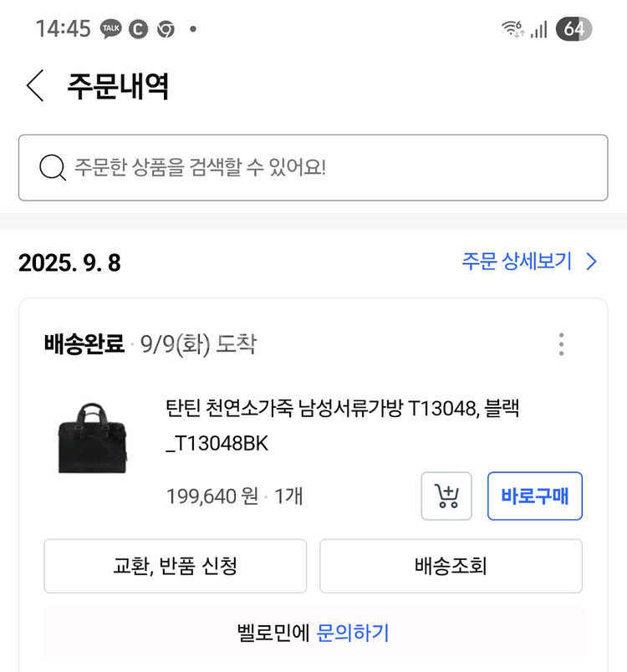This screenshot has width=627, height=672.
Task: Click the 문의하기 inquiry link
Action: 353,633
